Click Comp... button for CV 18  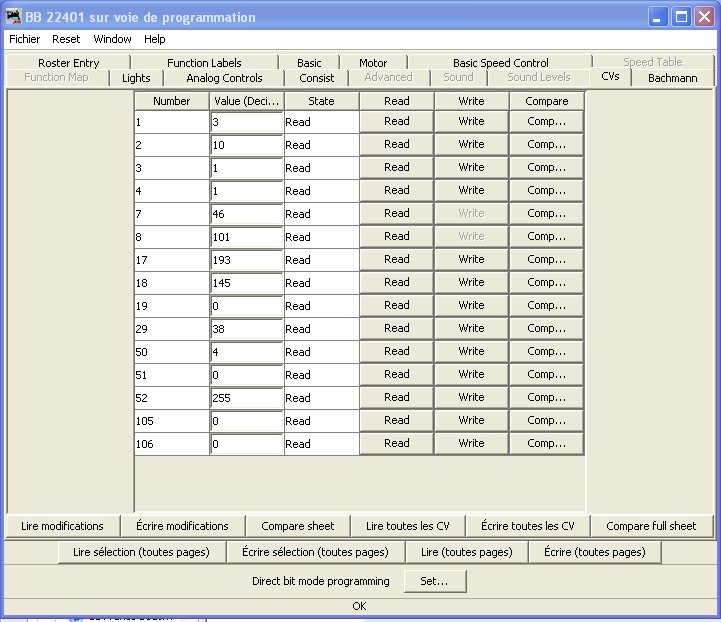pos(546,282)
